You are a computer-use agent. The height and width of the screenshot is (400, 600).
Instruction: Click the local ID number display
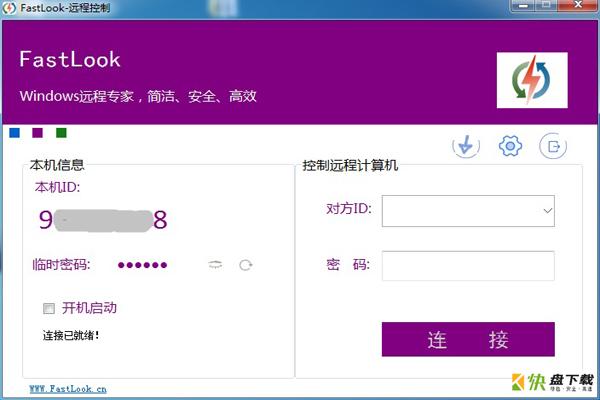103,220
